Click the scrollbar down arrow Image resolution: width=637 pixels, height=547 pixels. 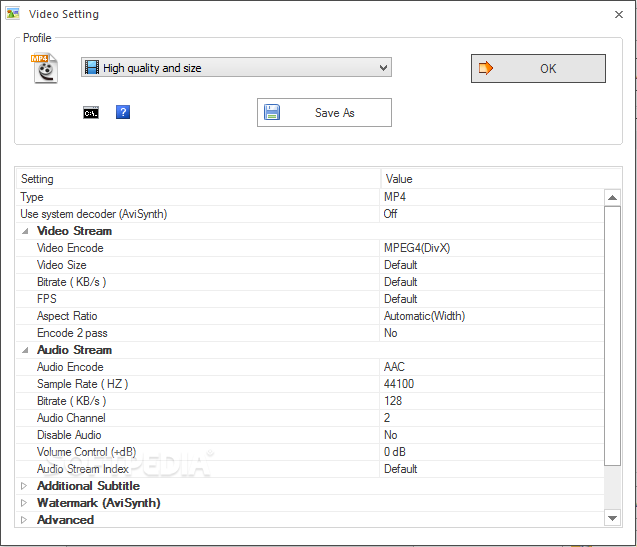pos(612,518)
